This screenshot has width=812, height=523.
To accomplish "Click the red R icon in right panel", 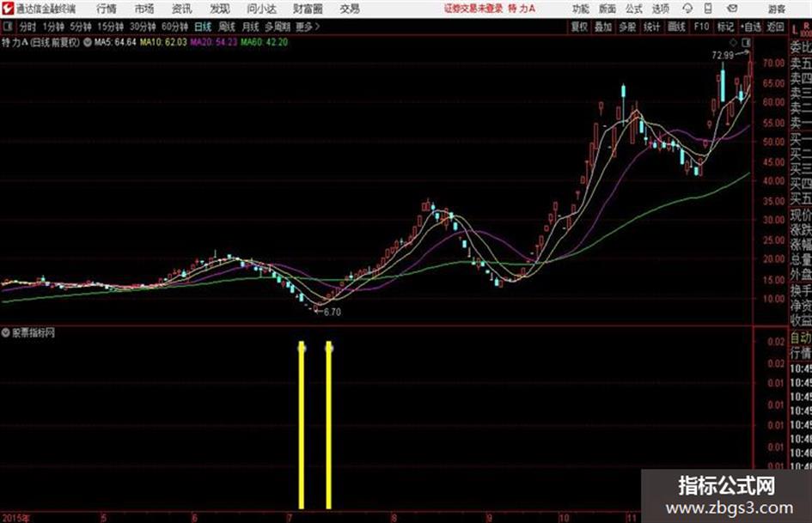I will tap(806, 26).
